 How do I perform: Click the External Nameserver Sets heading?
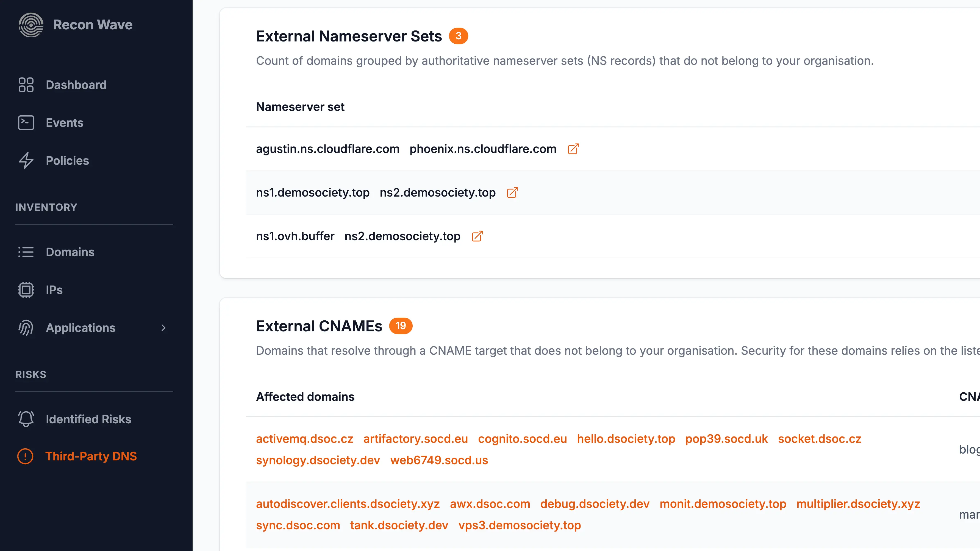point(349,36)
